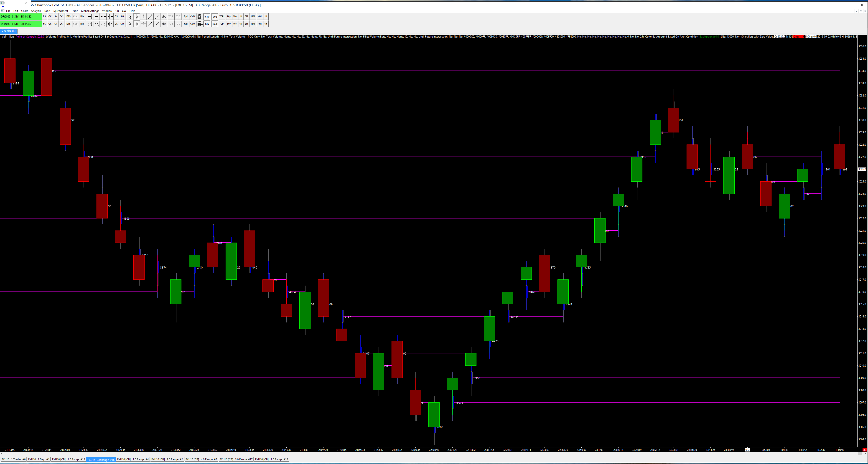The width and height of the screenshot is (868, 464).
Task: Click SW button in the upper toolbar
Action: (x=122, y=17)
